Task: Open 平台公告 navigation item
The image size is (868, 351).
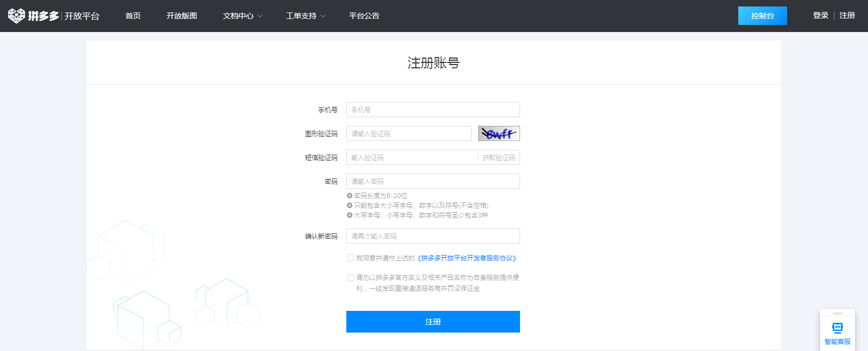Action: tap(364, 16)
